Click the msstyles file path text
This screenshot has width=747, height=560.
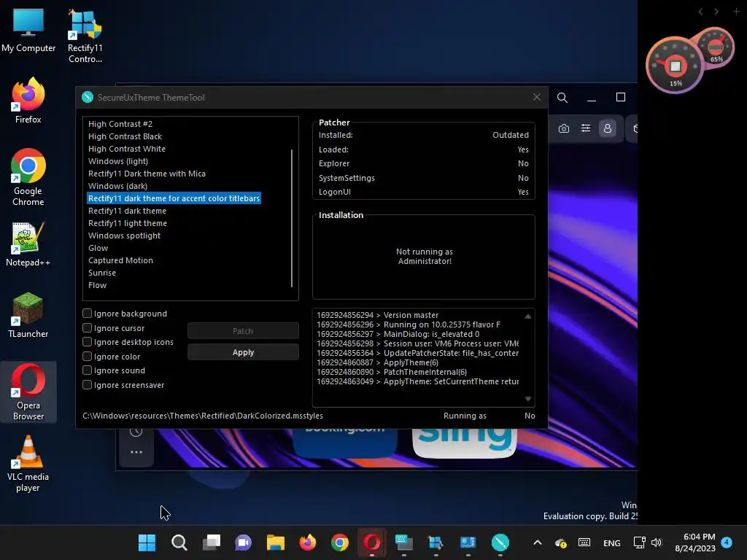pos(203,416)
